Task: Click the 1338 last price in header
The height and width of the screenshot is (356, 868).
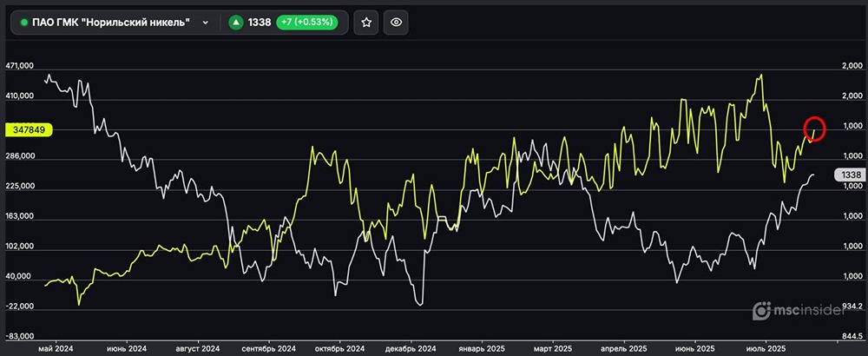Action: coord(260,23)
